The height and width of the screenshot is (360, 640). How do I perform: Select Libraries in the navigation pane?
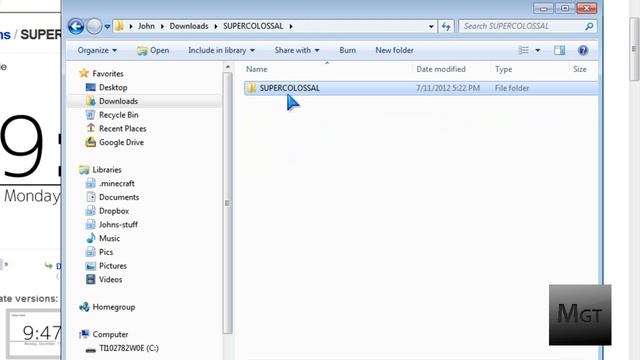click(x=107, y=170)
